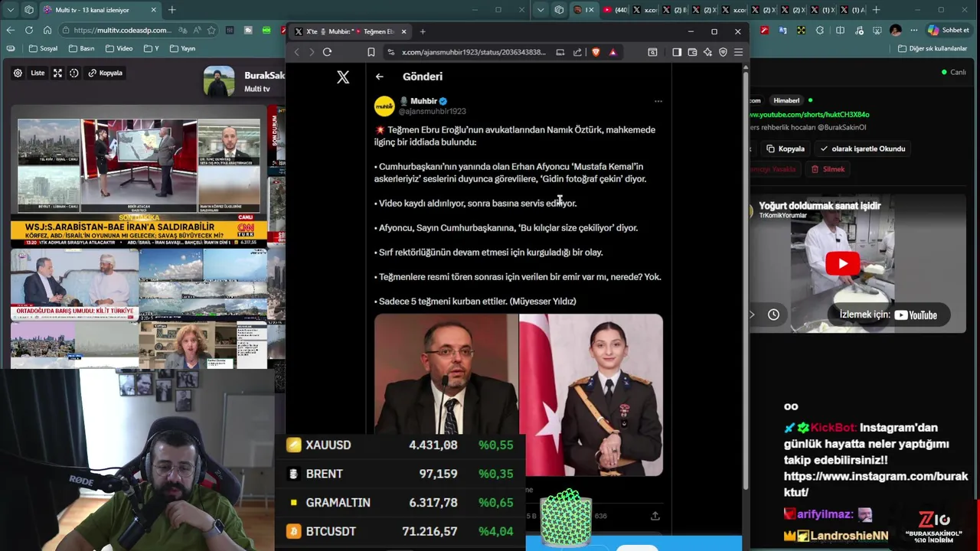Click olarak işaretle Okundu button

coord(862,148)
